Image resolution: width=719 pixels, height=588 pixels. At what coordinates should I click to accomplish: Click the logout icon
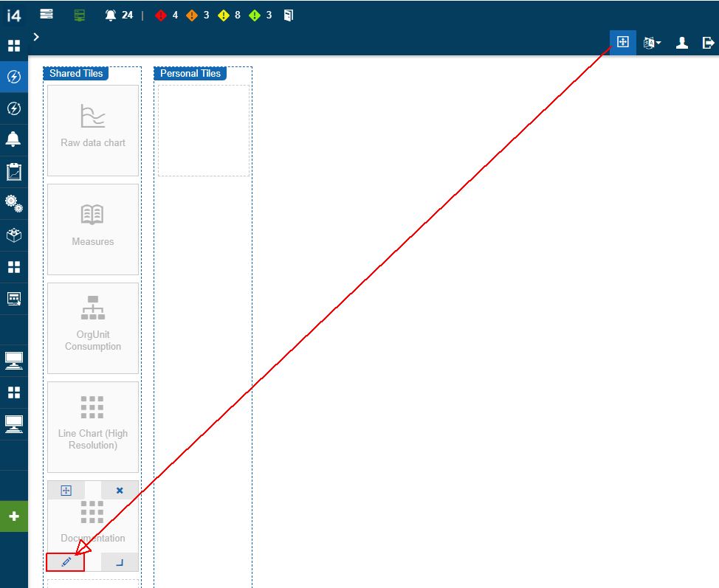708,43
